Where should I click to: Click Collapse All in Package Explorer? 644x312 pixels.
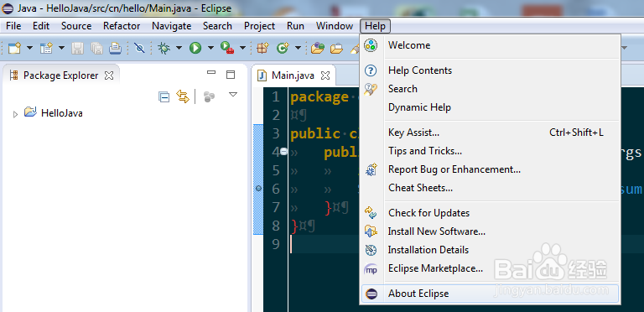(164, 97)
